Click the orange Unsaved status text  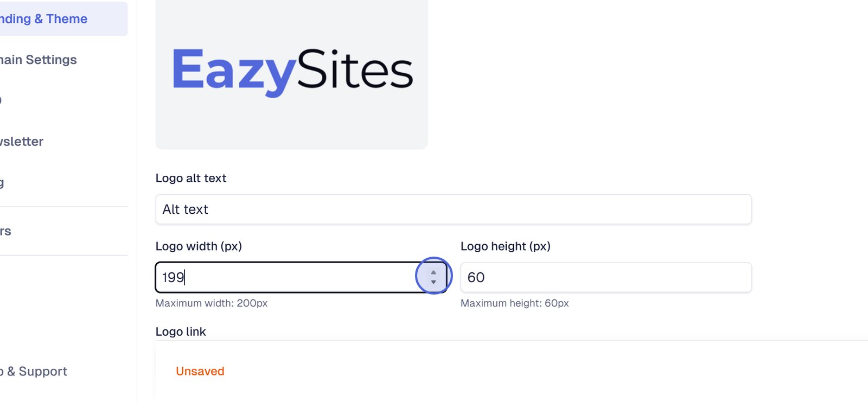[x=200, y=371]
